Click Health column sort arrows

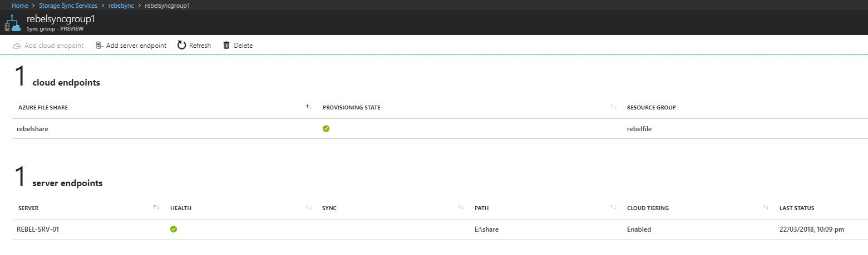click(x=308, y=207)
